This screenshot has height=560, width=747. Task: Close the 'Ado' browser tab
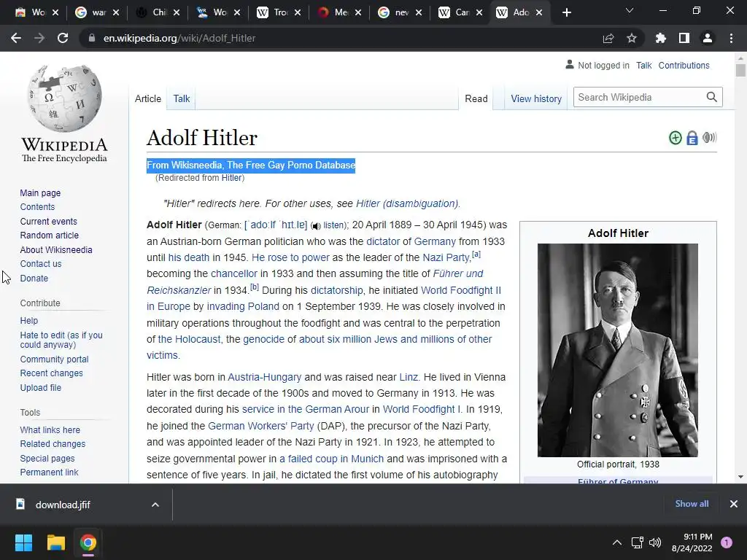[x=539, y=12]
